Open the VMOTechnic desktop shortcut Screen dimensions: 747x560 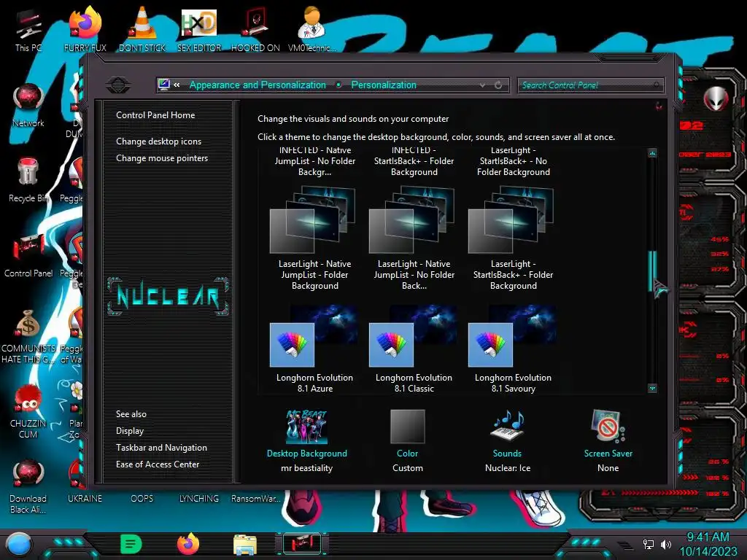311,29
